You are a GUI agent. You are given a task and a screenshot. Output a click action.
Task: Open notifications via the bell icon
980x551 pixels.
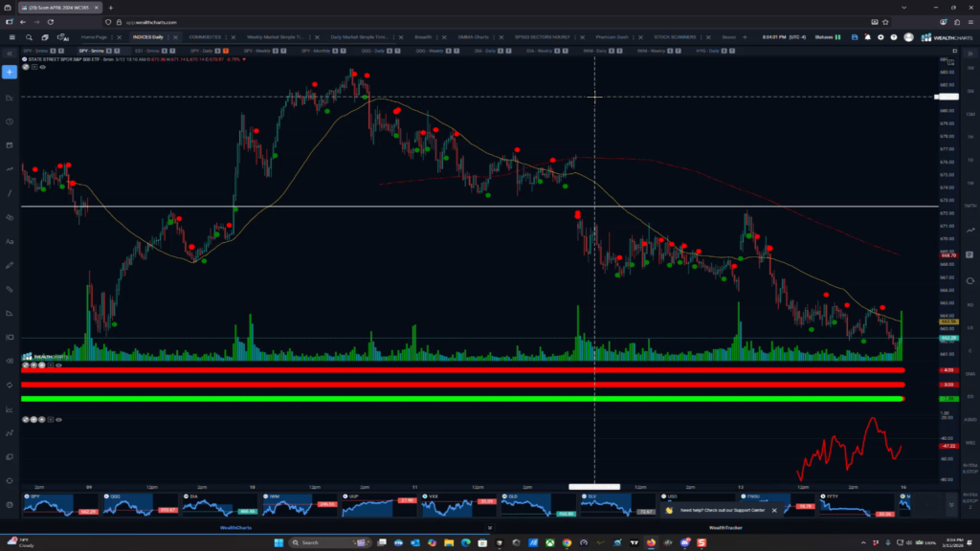(x=867, y=36)
